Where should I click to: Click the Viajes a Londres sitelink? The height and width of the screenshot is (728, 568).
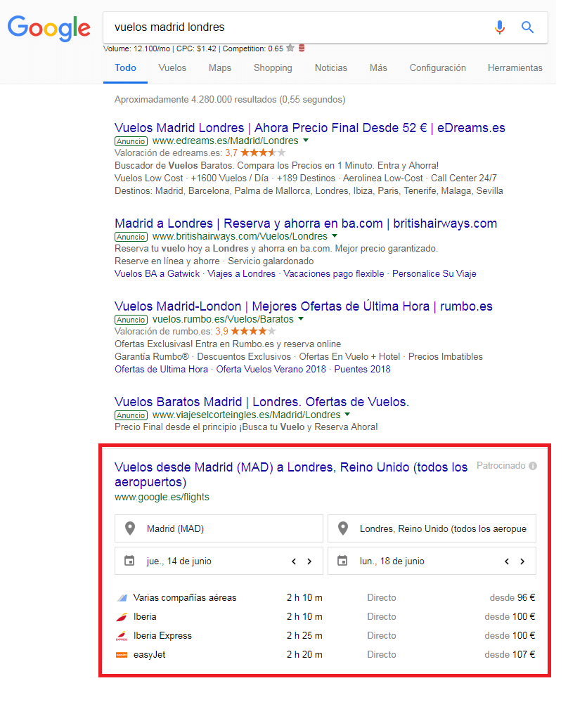[242, 274]
